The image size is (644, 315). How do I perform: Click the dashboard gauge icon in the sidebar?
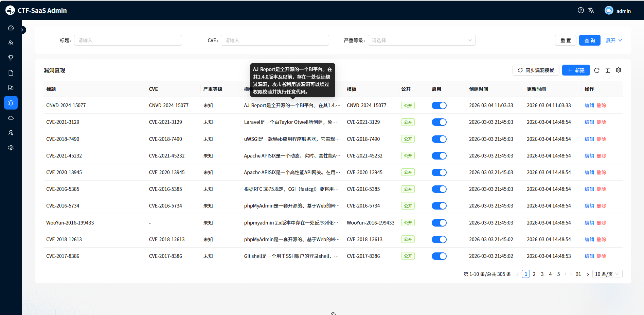[x=11, y=28]
